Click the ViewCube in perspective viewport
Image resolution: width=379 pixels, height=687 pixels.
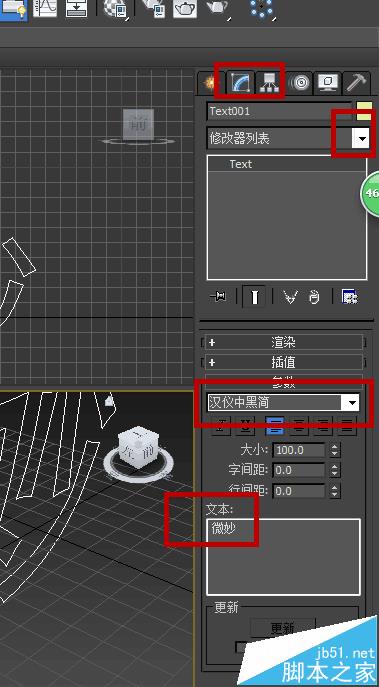click(138, 448)
